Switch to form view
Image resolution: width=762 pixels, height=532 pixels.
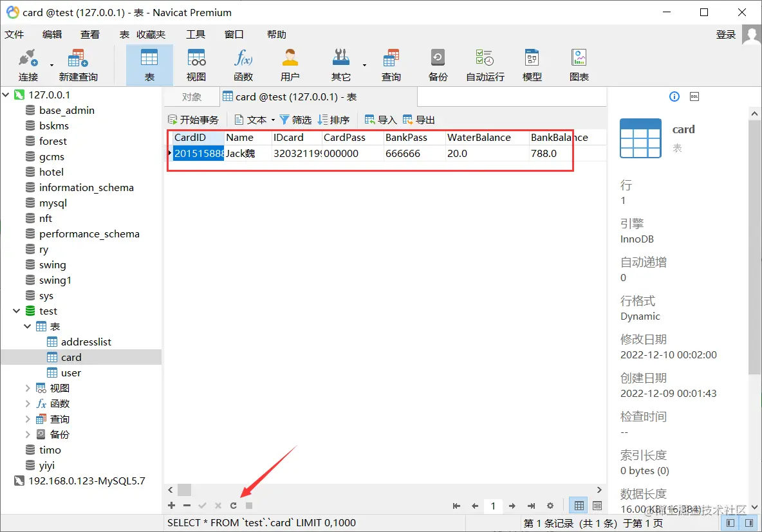[x=597, y=506]
